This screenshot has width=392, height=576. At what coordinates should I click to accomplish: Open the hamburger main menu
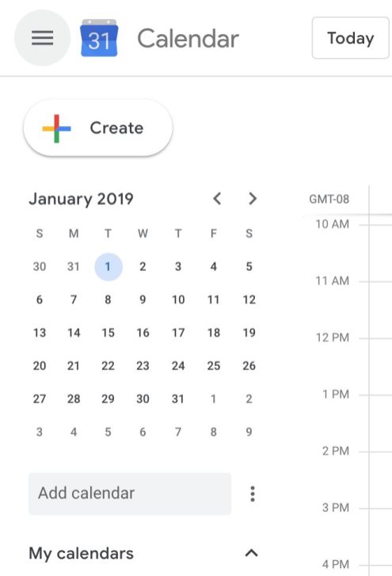click(42, 38)
